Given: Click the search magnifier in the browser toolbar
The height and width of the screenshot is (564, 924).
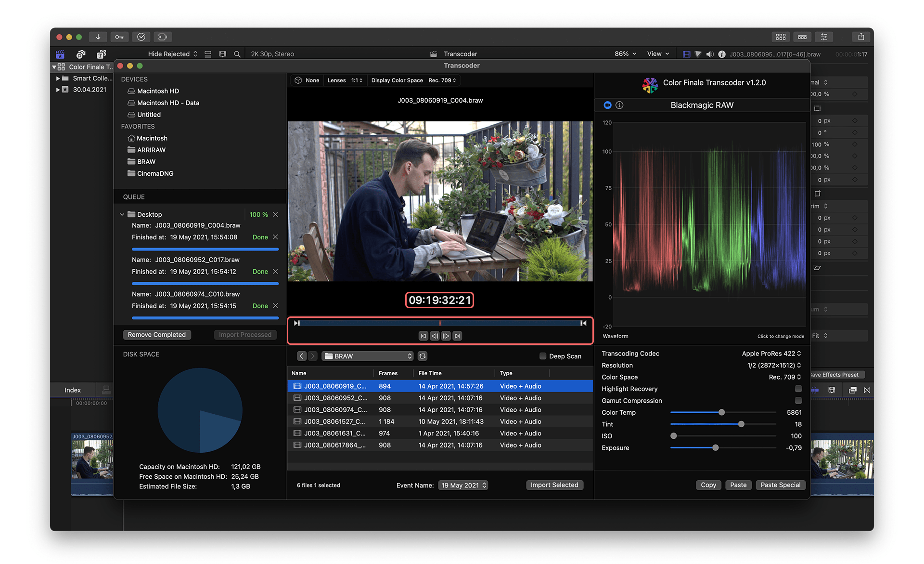Looking at the screenshot, I should click(237, 54).
